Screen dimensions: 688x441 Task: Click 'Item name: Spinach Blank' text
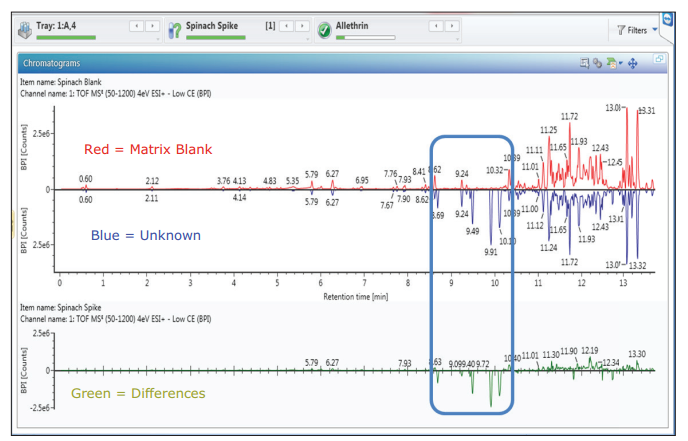tap(61, 82)
